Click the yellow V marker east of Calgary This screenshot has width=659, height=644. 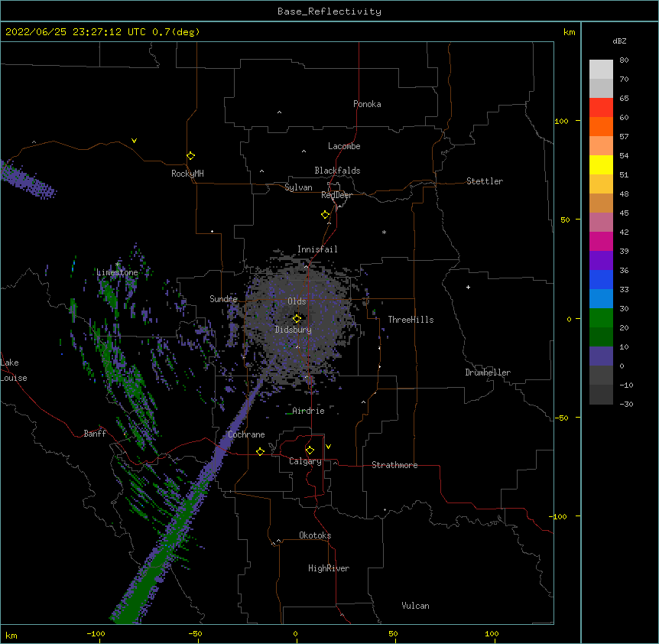pos(328,447)
